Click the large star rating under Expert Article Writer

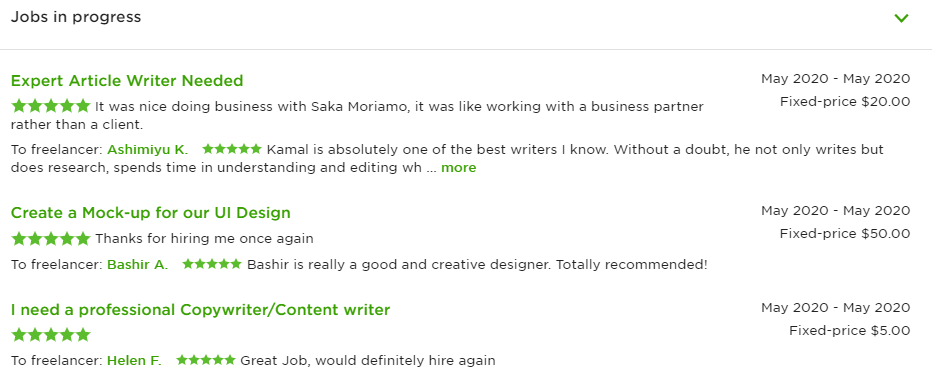point(51,106)
